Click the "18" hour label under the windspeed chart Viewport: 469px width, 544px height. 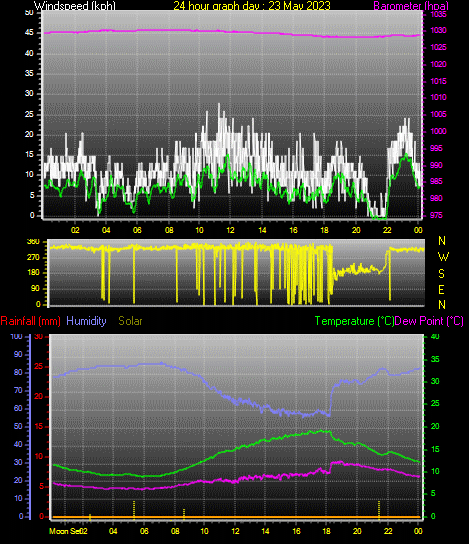(324, 230)
